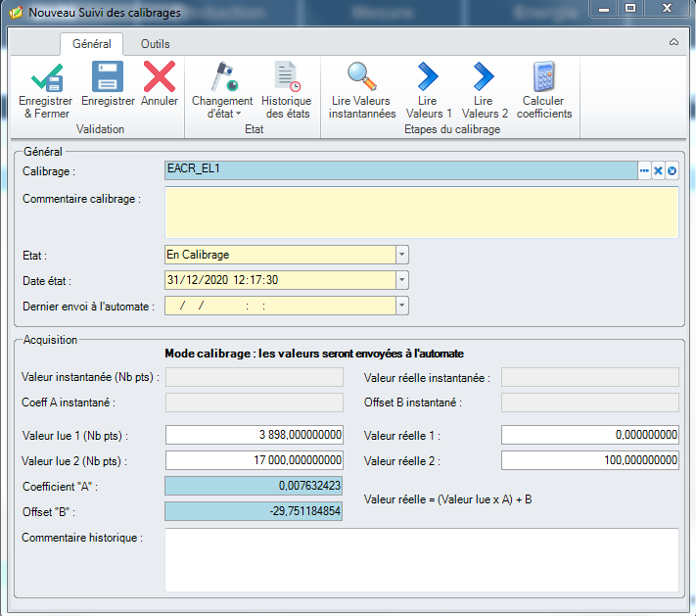
Task: Select the Général ribbon tab
Action: [91, 44]
